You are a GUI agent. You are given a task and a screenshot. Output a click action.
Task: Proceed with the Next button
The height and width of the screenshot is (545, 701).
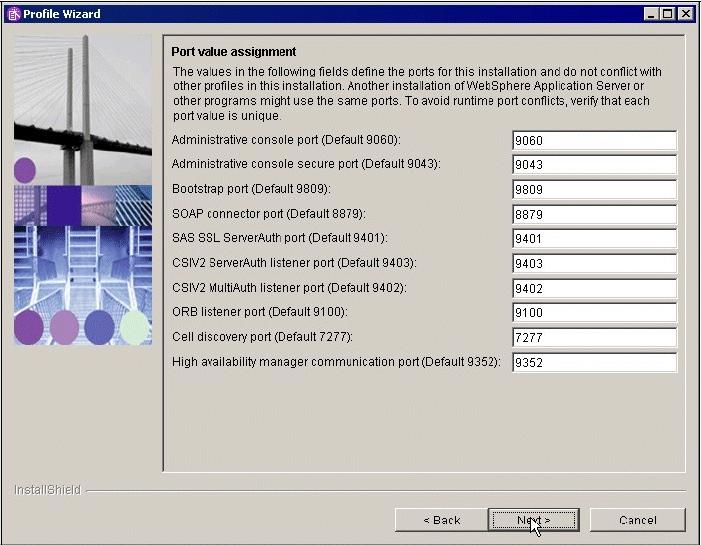[x=534, y=520]
